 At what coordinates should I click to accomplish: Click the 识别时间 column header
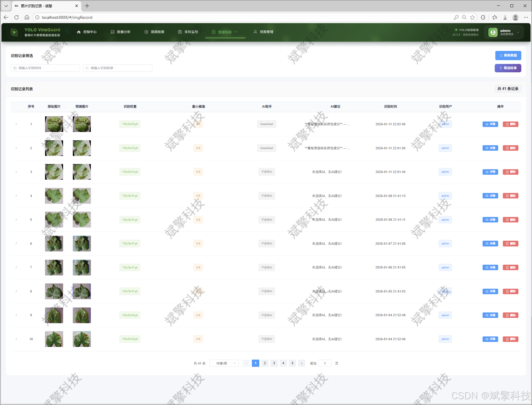390,106
